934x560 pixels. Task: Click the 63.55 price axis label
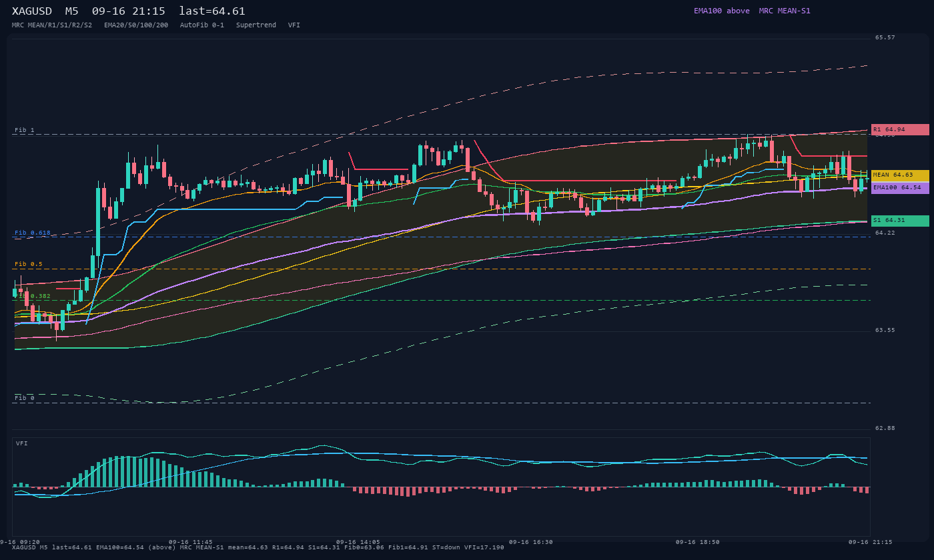[x=885, y=330]
